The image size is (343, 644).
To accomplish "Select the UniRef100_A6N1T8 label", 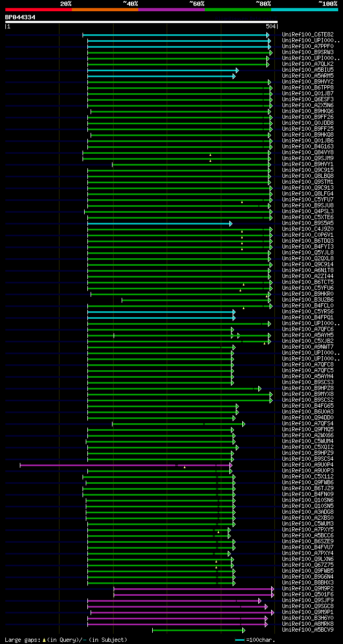I will tap(308, 271).
